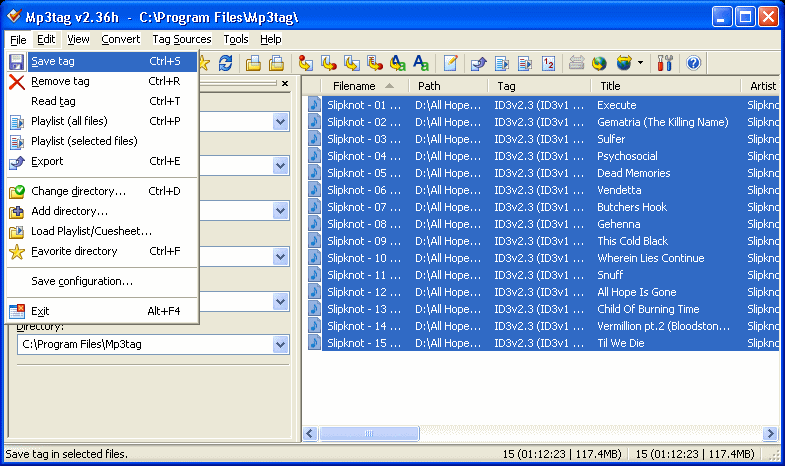Choose Read tag menu entry
Image resolution: width=785 pixels, height=466 pixels.
click(x=103, y=101)
